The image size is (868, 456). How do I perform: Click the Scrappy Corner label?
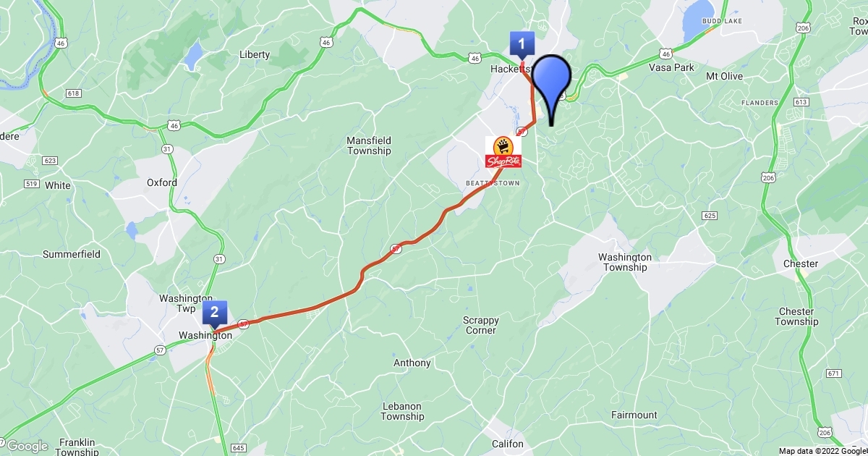[x=481, y=325]
